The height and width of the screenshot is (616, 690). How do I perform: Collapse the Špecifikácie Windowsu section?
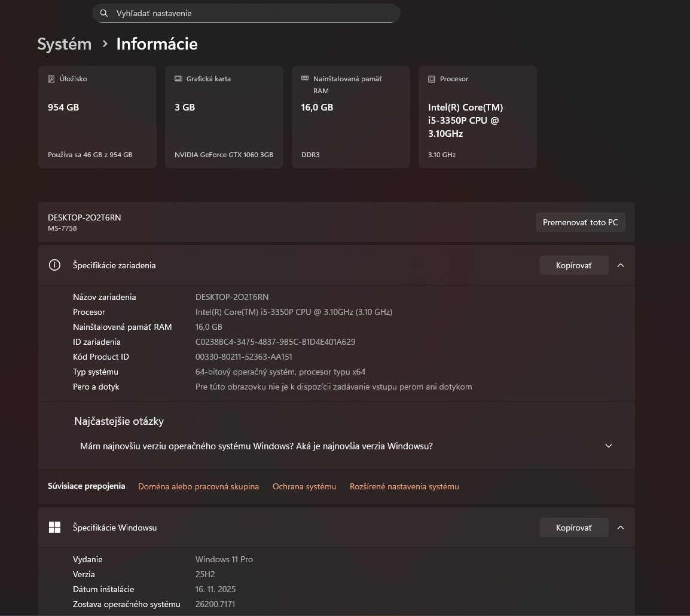(620, 528)
